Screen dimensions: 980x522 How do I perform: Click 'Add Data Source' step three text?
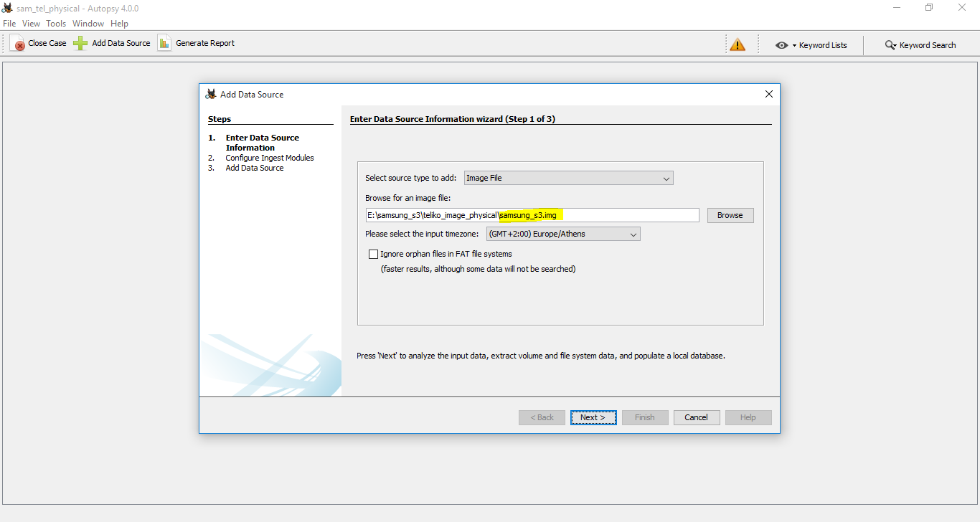(255, 168)
